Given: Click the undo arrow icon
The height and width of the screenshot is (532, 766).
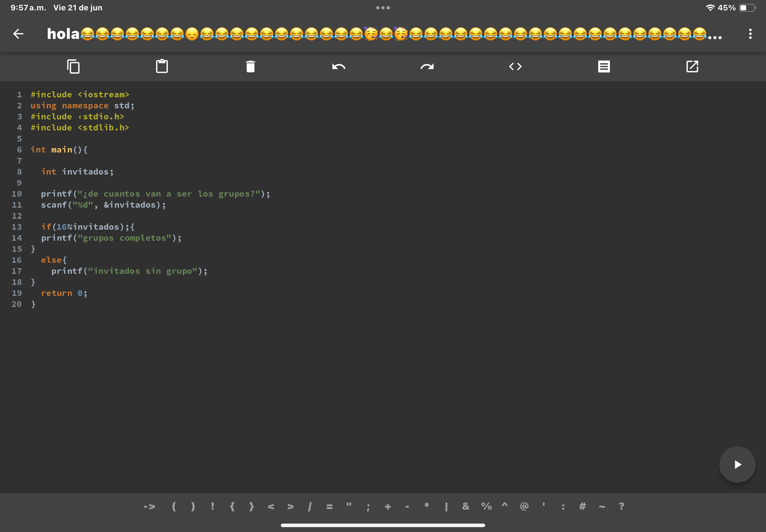Looking at the screenshot, I should tap(339, 66).
